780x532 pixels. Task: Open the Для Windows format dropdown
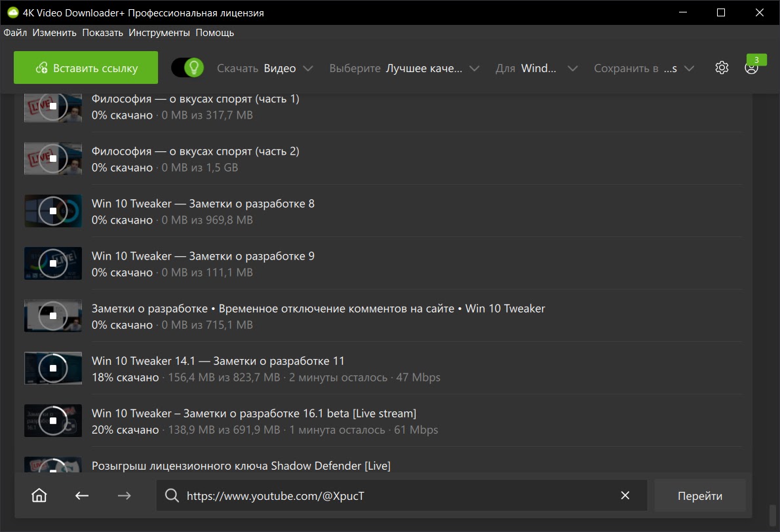pos(536,68)
